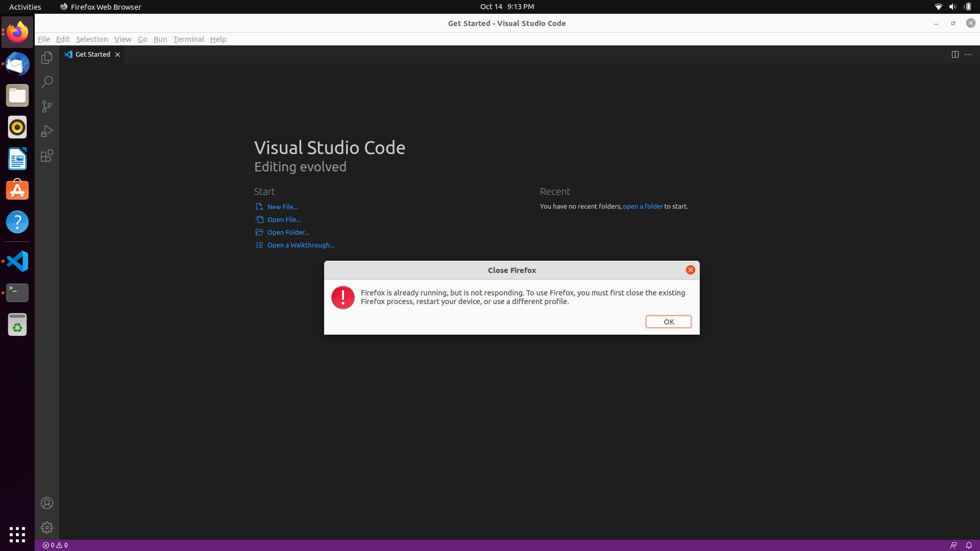Open the Search view in activity bar
The height and width of the screenshot is (551, 980).
(47, 82)
